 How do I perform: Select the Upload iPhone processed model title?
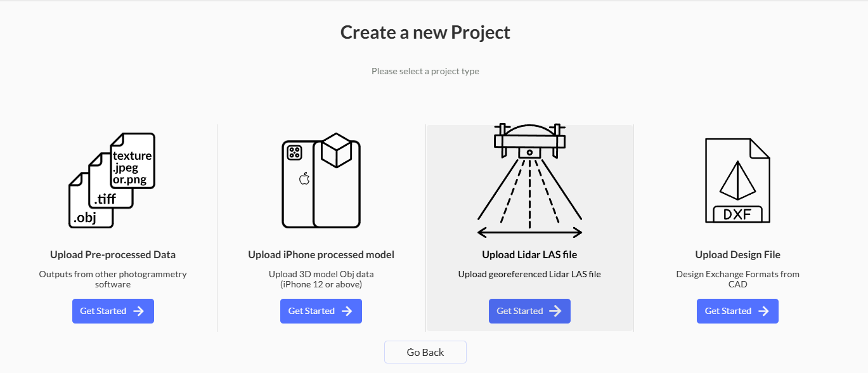pyautogui.click(x=321, y=254)
